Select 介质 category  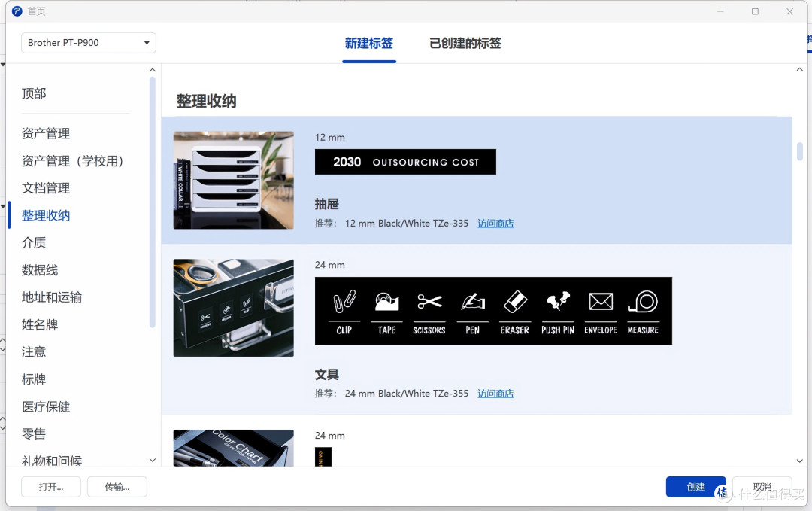(34, 242)
